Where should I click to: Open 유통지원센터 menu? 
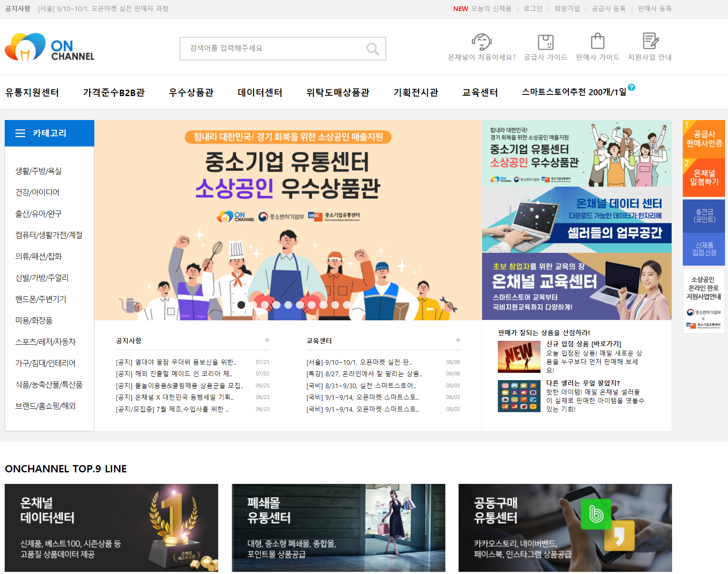[32, 92]
